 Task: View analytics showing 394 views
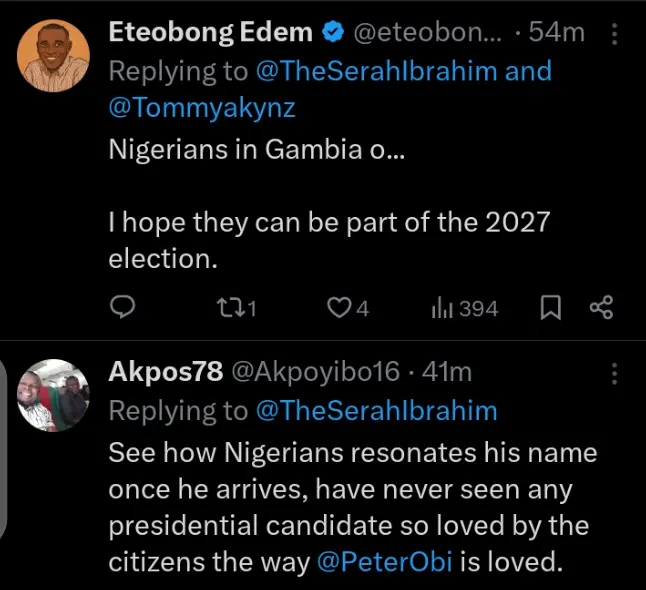(x=465, y=308)
